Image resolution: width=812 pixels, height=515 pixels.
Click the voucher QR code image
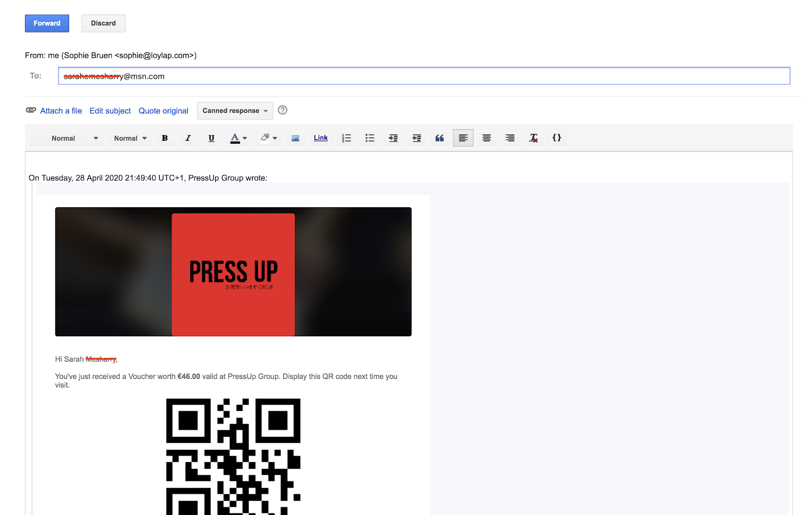click(x=233, y=457)
